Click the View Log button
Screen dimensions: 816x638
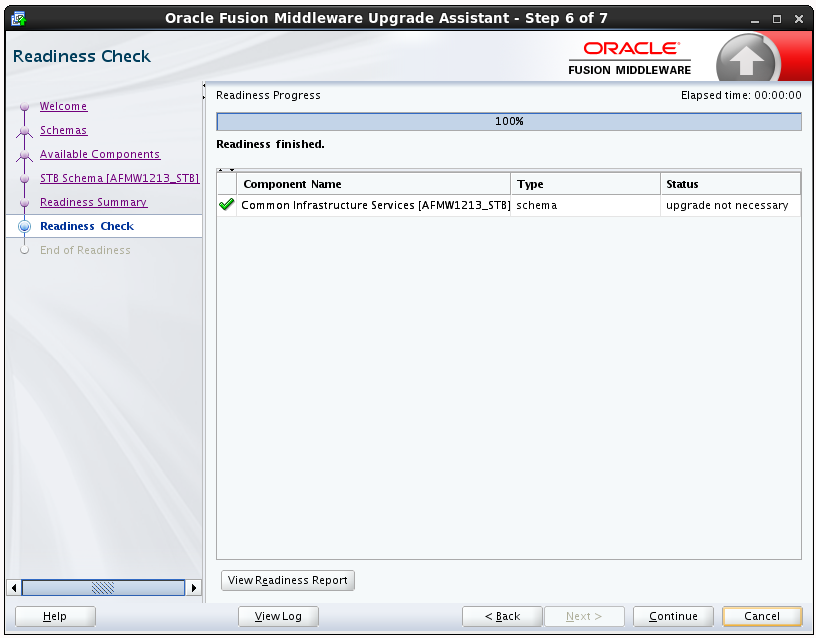coord(278,616)
